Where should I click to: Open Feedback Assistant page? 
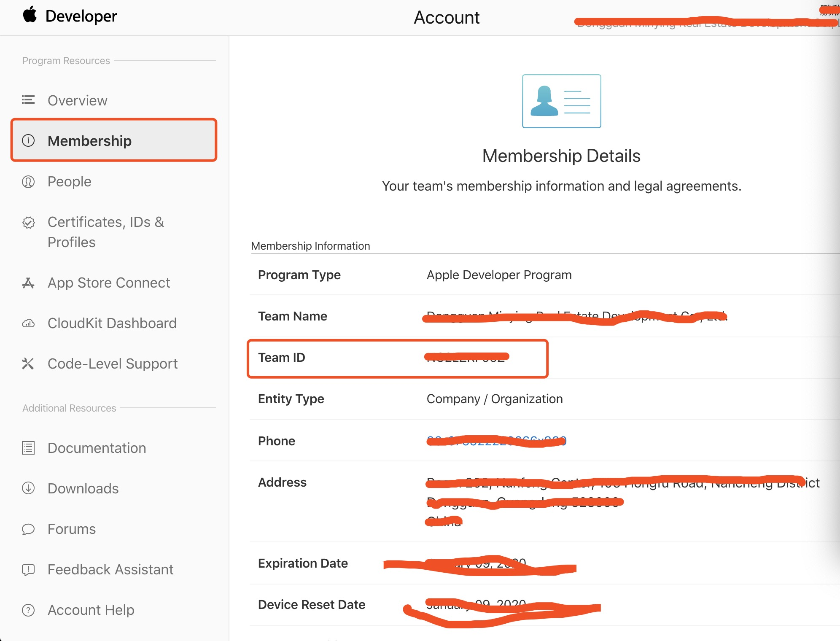point(110,569)
